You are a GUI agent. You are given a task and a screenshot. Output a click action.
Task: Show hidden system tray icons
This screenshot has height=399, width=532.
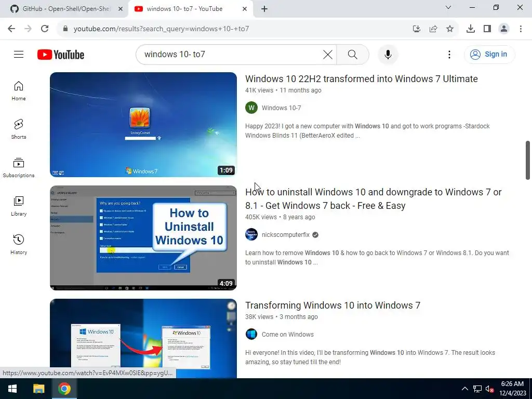click(x=465, y=389)
